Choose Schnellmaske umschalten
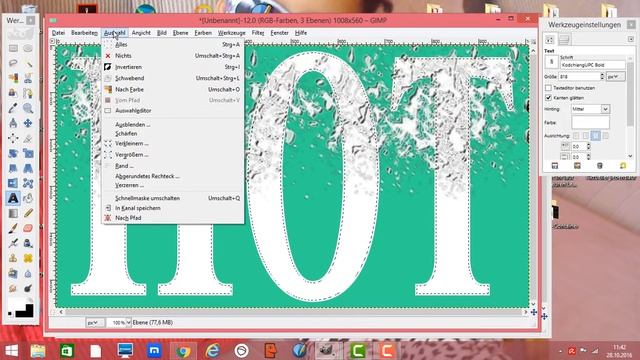This screenshot has height=360, width=640. 173,198
